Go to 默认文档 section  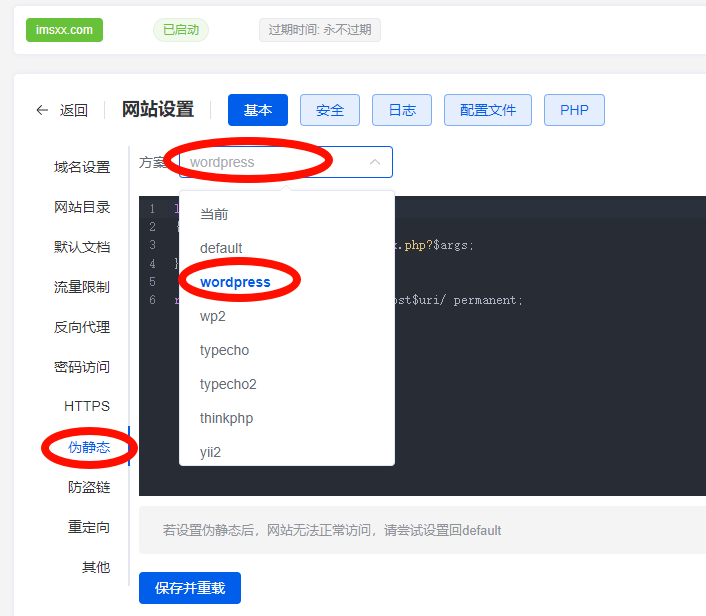point(82,247)
